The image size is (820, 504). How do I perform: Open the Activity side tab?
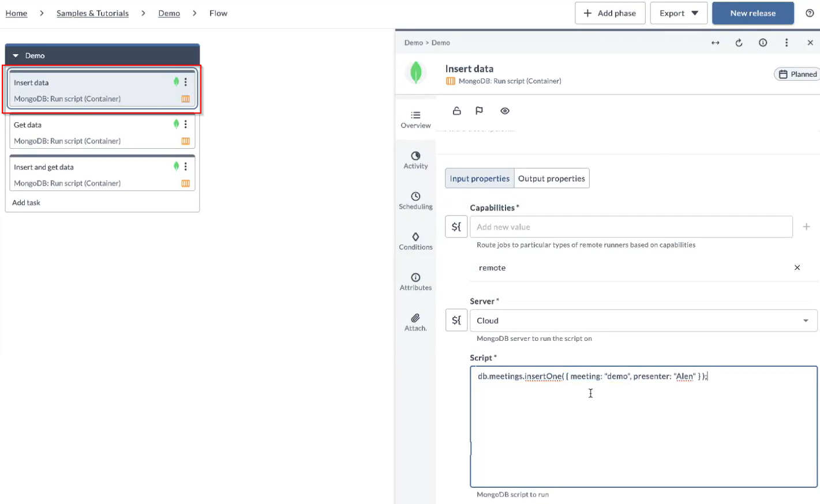[415, 160]
